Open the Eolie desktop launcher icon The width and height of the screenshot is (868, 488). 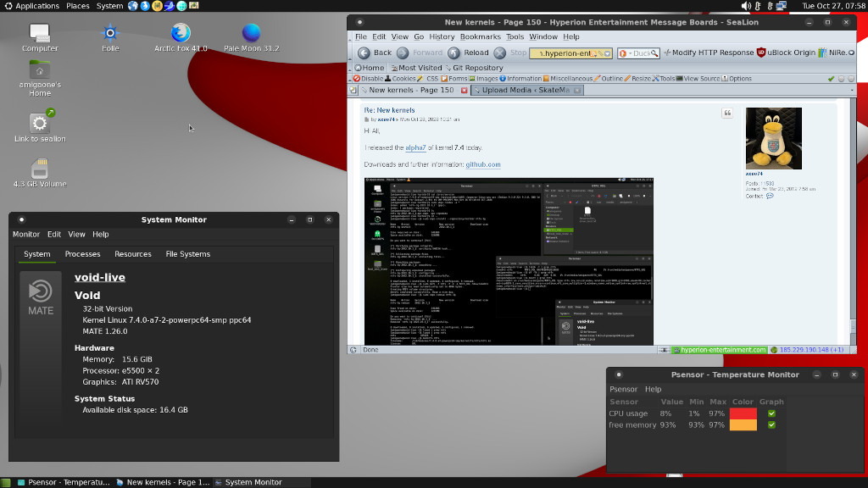click(110, 33)
